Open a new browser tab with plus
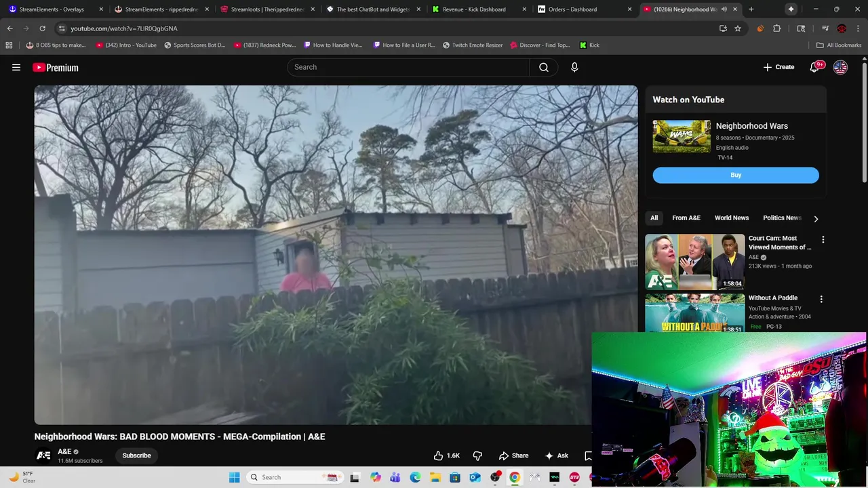This screenshot has height=488, width=868. [x=751, y=9]
